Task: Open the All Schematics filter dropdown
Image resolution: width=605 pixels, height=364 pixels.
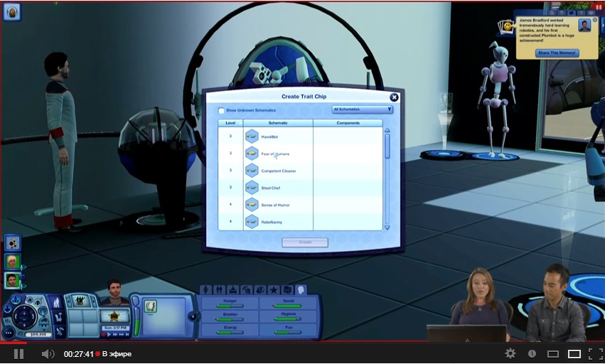Action: 363,109
